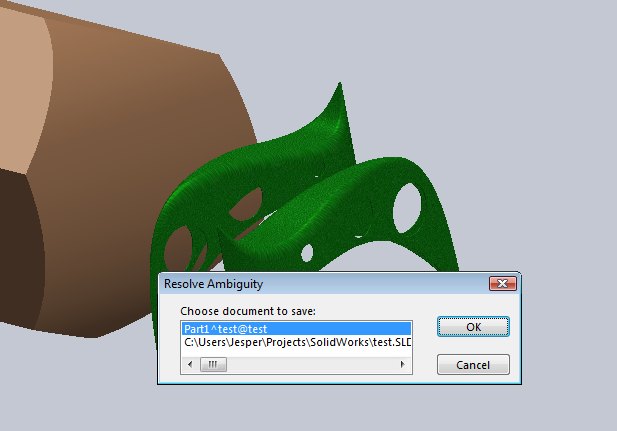The width and height of the screenshot is (617, 431).
Task: Select Part1^test@test document entry
Action: pos(296,329)
